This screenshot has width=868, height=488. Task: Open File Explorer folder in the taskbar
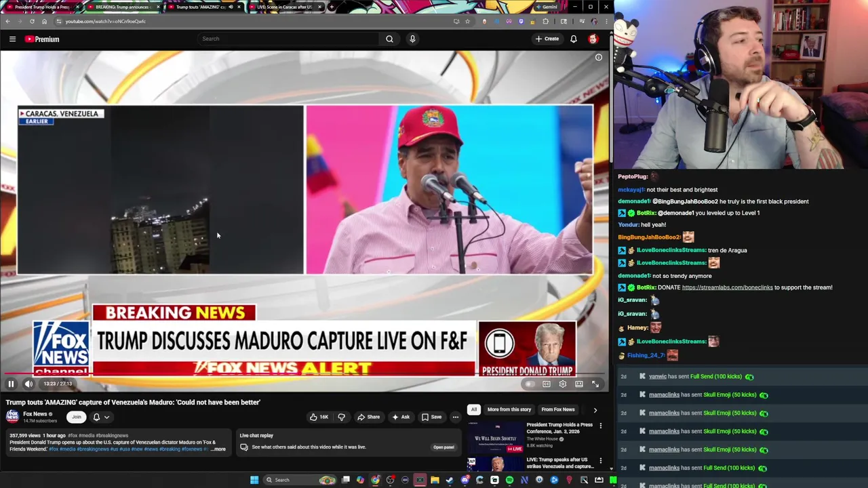click(435, 480)
